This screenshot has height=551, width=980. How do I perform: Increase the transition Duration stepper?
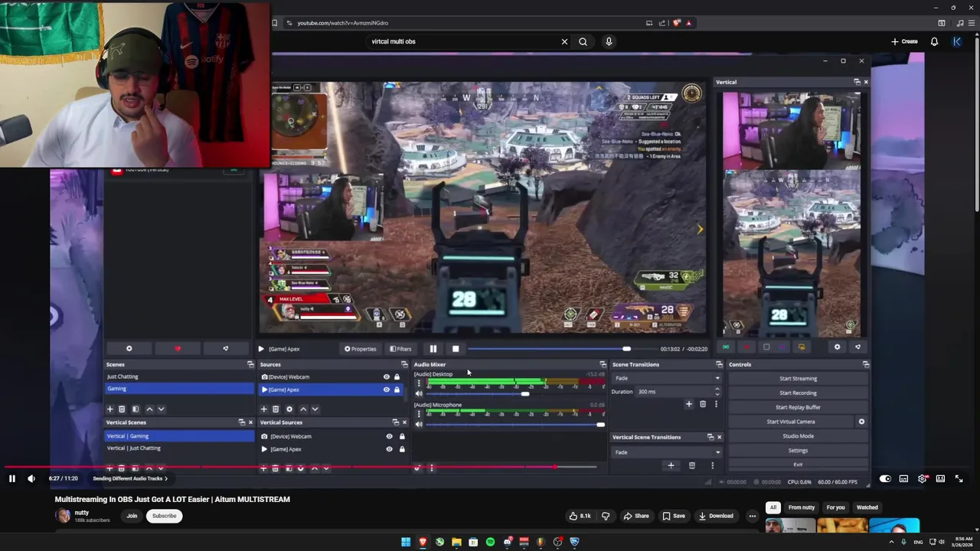pyautogui.click(x=717, y=390)
